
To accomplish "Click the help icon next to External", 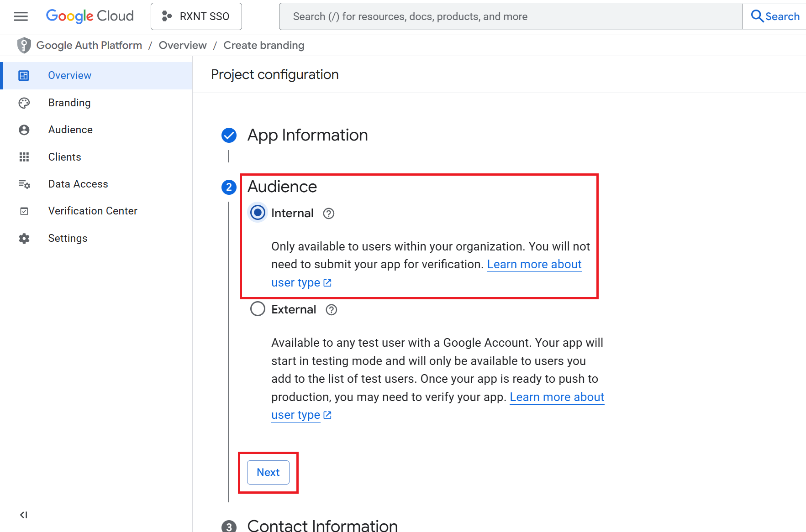I will tap(331, 310).
